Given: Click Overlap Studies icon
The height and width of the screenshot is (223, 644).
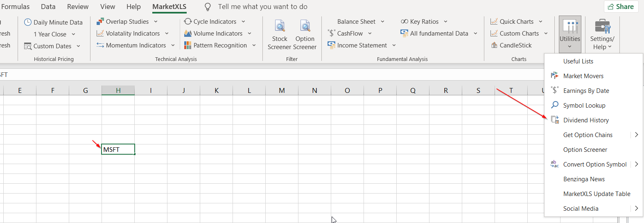Looking at the screenshot, I should [100, 21].
